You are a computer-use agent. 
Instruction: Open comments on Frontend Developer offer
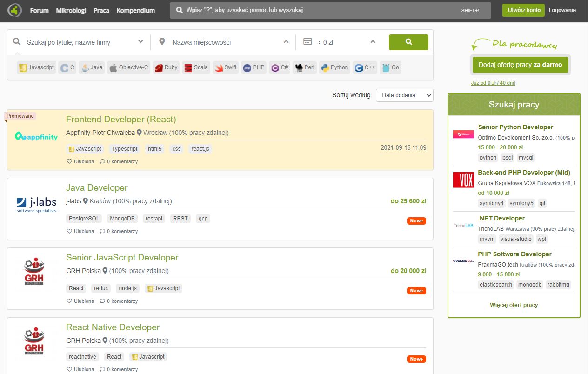coord(119,161)
